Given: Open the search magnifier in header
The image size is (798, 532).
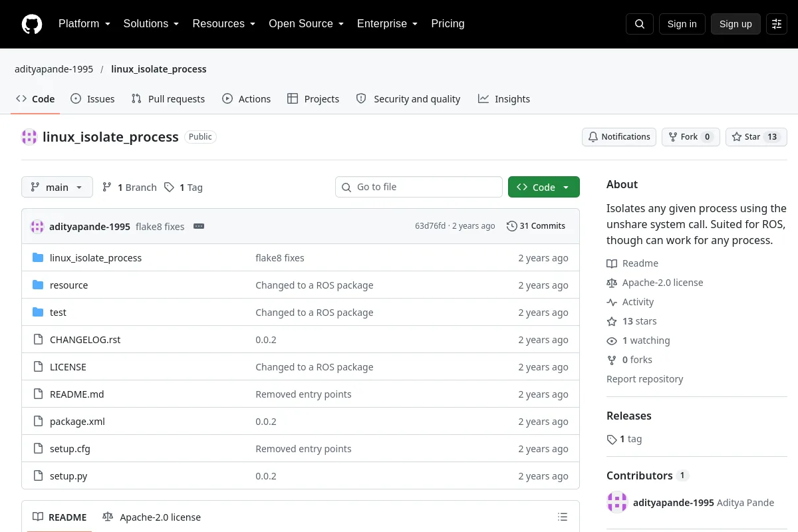Looking at the screenshot, I should pyautogui.click(x=640, y=24).
